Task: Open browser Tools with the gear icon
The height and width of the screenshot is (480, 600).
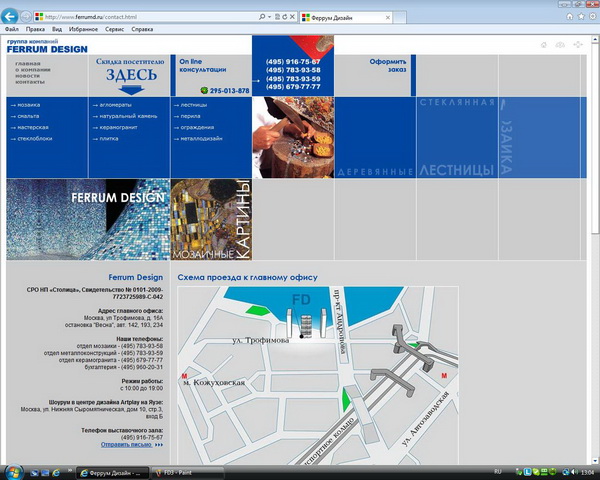Action: tap(593, 16)
